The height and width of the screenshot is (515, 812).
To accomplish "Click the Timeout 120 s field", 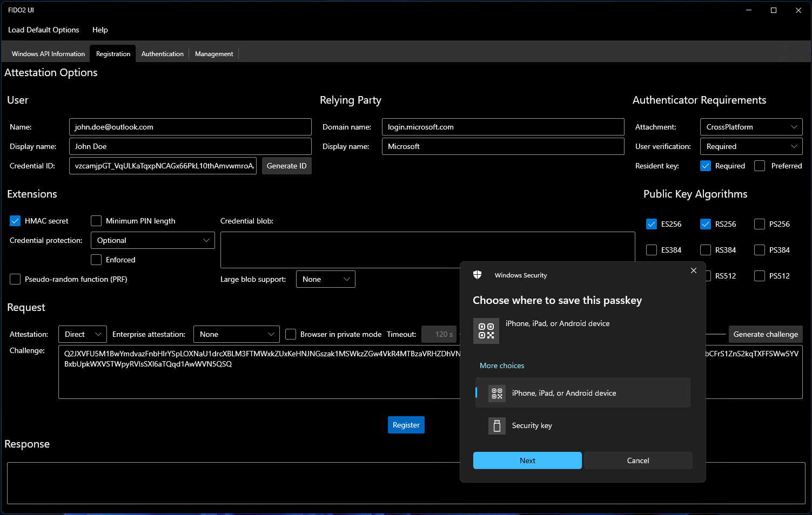I will 439,334.
